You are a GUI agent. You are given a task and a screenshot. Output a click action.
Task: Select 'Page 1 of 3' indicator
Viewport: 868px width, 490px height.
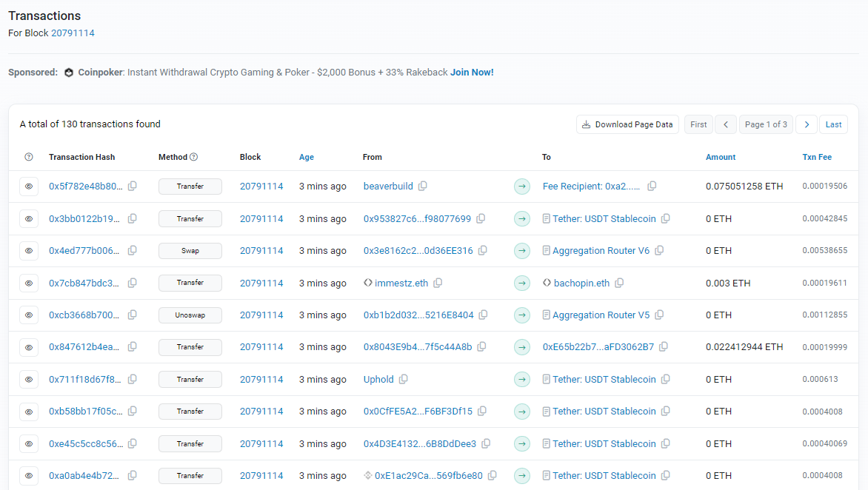pos(766,124)
